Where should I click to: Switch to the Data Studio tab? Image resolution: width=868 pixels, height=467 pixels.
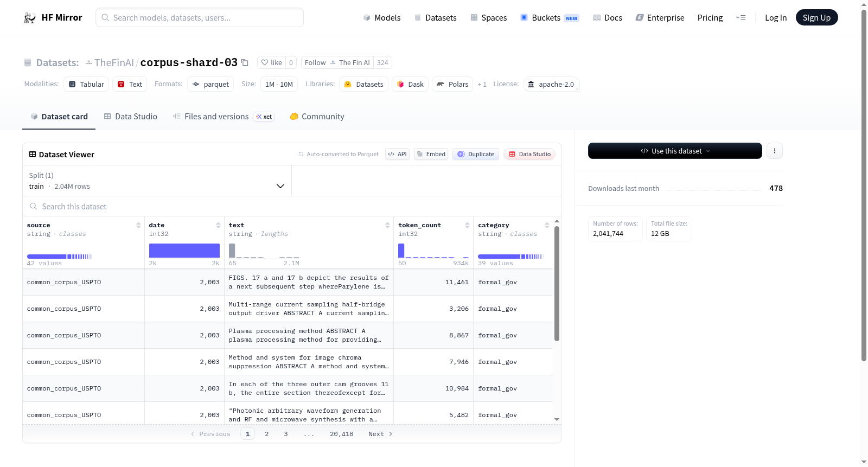coord(130,117)
